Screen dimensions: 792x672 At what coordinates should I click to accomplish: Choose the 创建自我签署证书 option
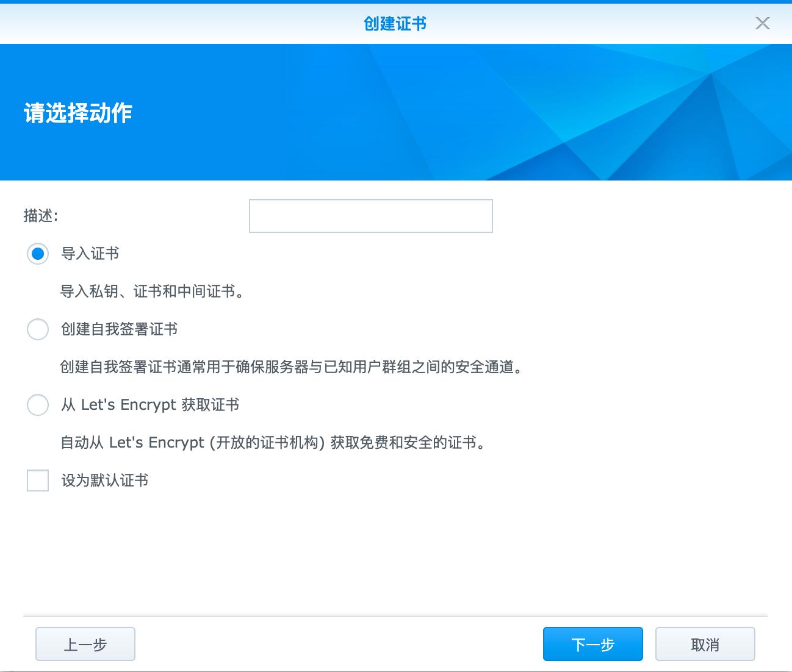37,329
